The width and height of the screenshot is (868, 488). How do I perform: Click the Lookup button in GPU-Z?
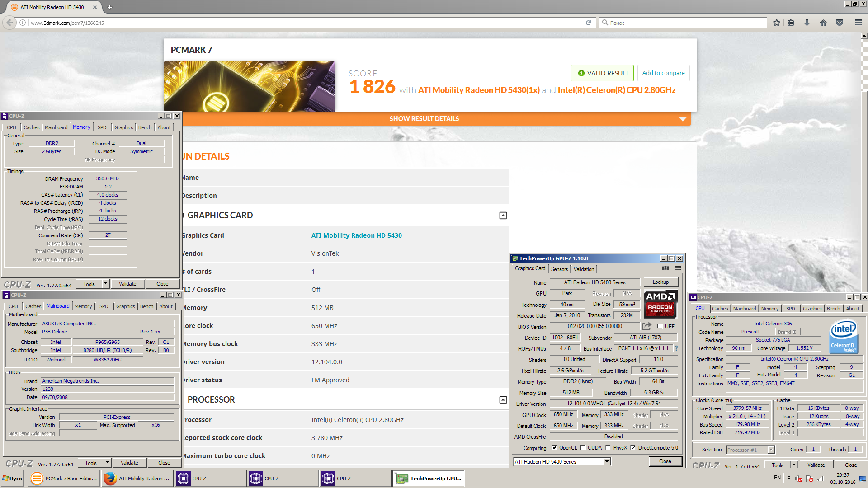[660, 282]
